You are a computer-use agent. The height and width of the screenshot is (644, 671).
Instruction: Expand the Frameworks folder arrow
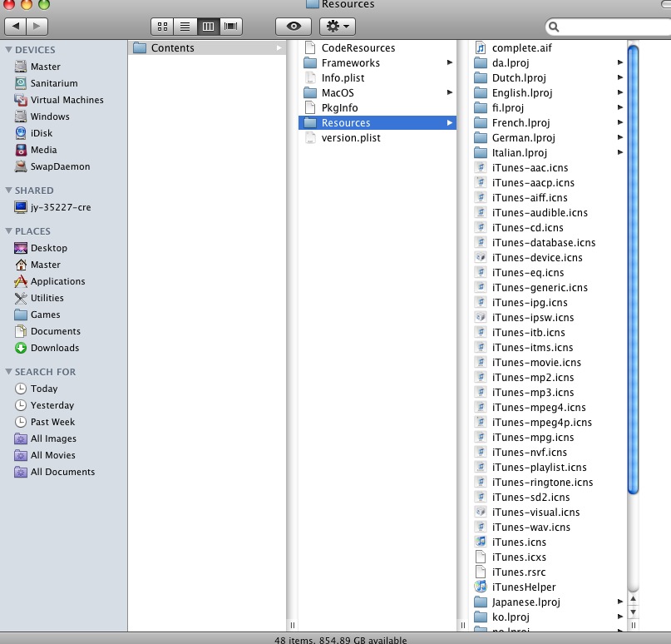[449, 62]
